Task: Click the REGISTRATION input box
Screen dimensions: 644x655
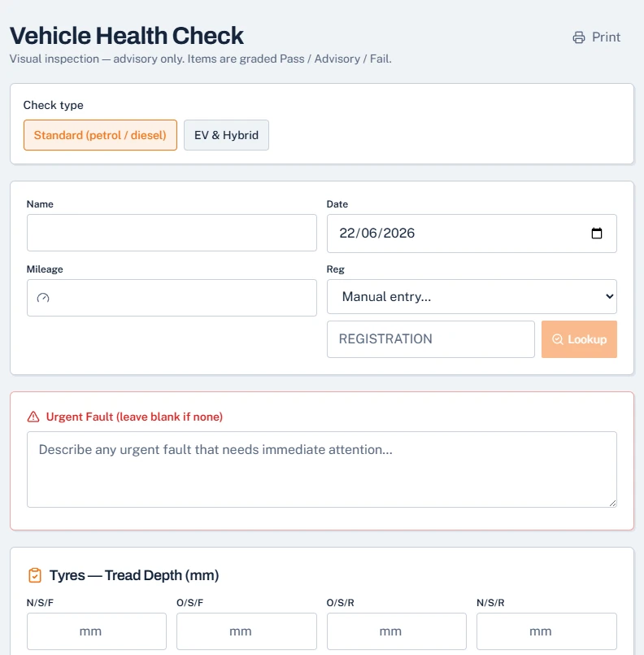Action: [431, 339]
